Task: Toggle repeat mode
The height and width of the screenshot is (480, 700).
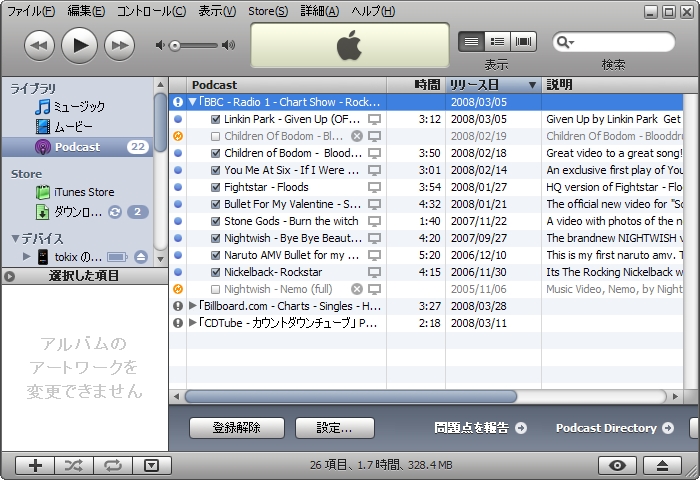Action: click(x=112, y=466)
